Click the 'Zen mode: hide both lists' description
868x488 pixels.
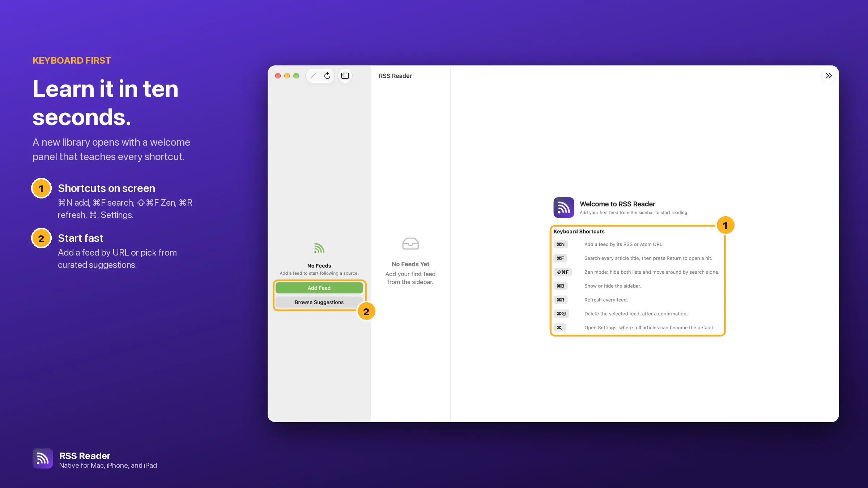click(x=652, y=272)
